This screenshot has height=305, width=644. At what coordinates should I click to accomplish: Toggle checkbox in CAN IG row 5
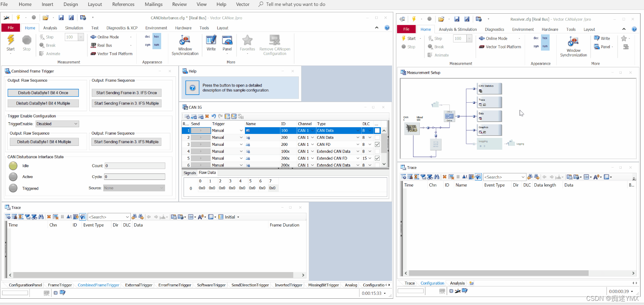pyautogui.click(x=377, y=158)
